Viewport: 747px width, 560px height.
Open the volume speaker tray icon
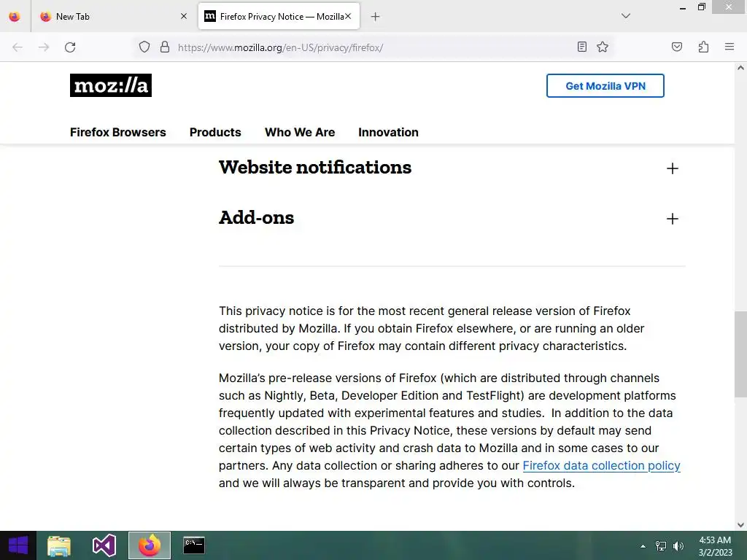coord(678,546)
